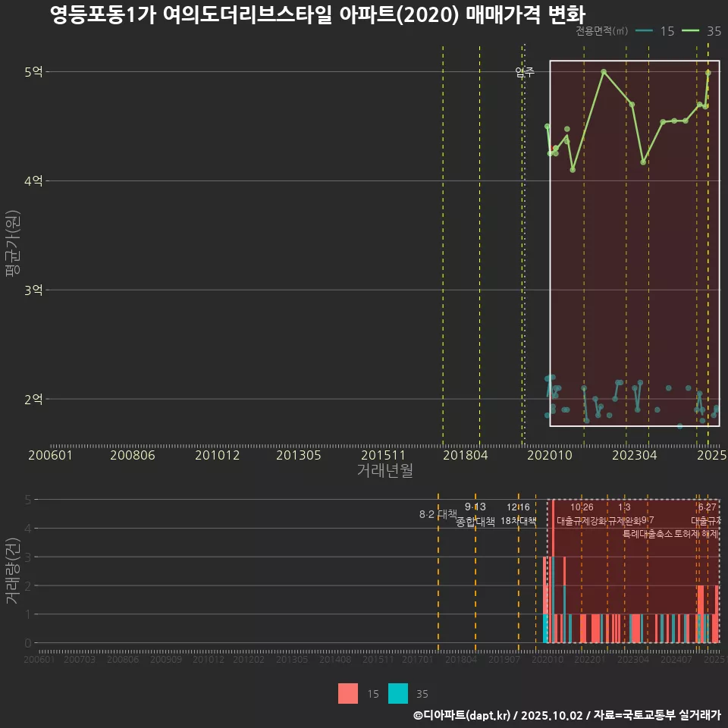Click the 9·13 종합대책 policy label
728x728 pixels.
pos(475,514)
